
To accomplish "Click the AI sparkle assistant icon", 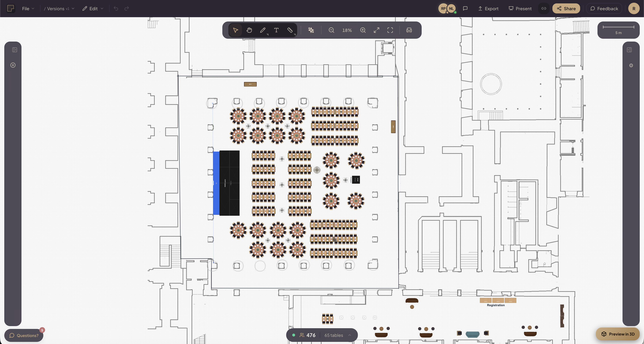I will 311,30.
